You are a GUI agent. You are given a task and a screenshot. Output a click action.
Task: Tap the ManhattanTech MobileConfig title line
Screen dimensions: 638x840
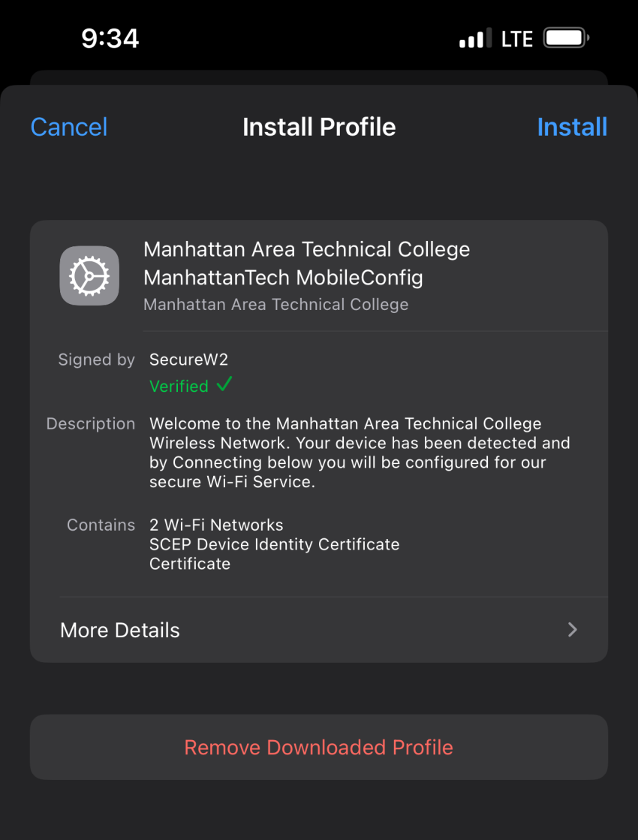[x=284, y=278]
